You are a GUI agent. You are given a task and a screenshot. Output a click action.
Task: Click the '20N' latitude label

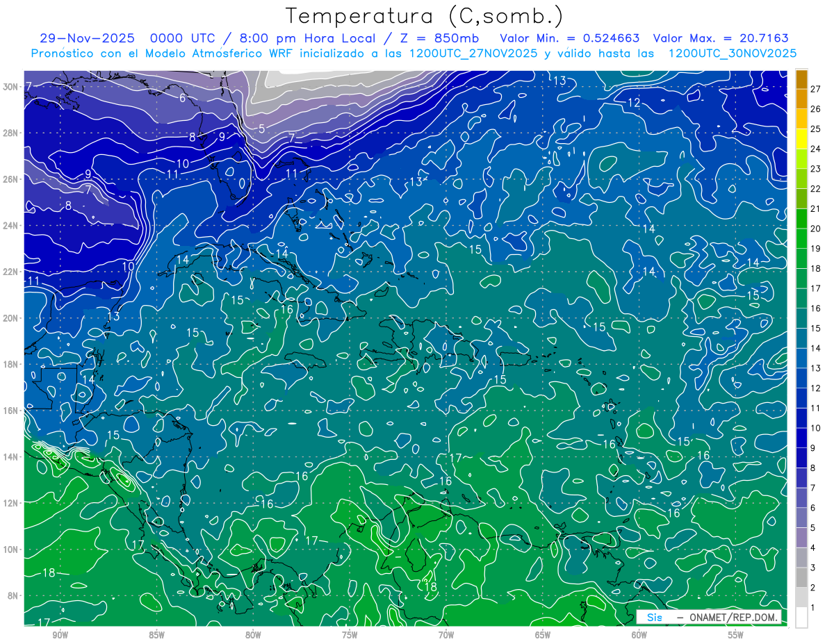pyautogui.click(x=11, y=318)
